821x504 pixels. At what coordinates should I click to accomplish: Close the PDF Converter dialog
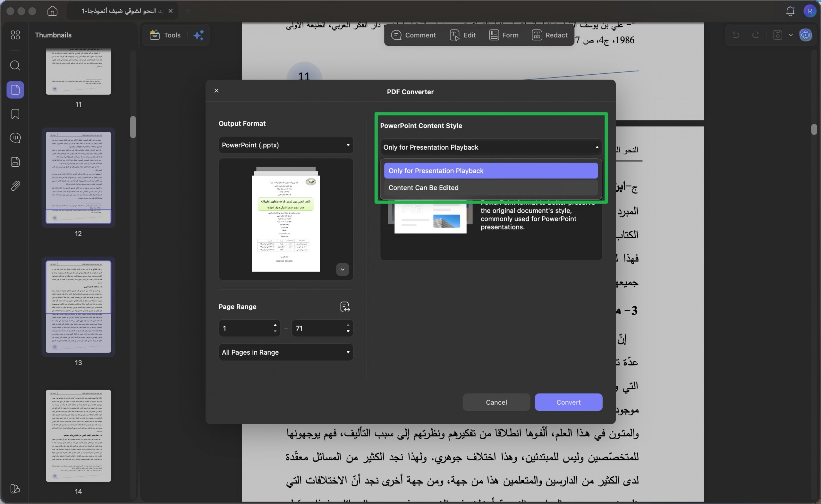(216, 91)
